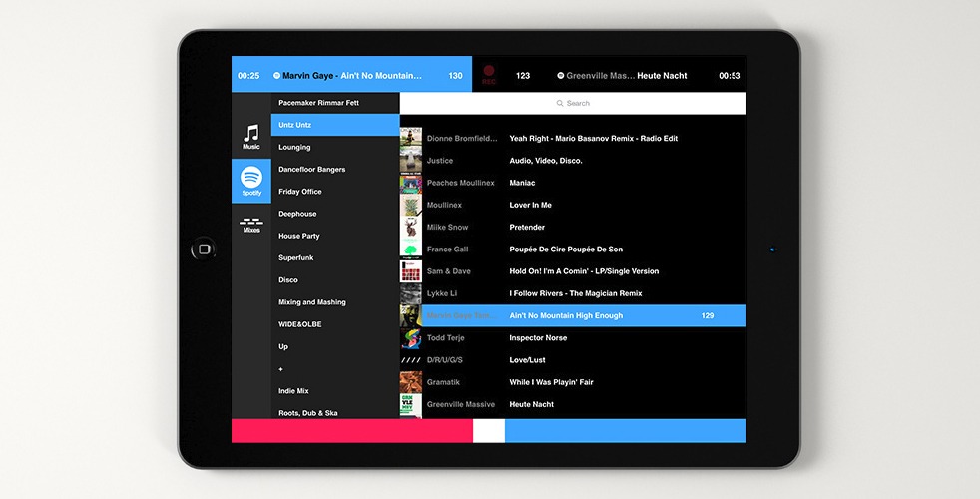Open the Mixing and Mashing playlist
980x499 pixels.
tap(335, 302)
